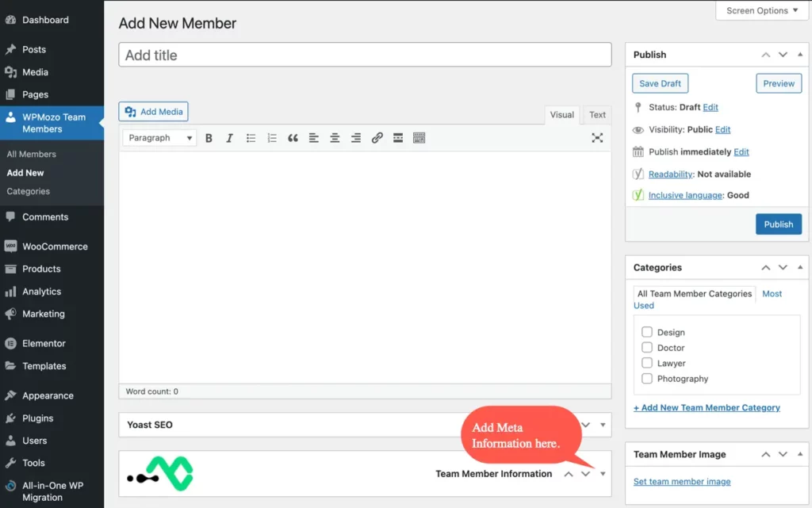Insert or edit link
This screenshot has height=508, width=812.
[x=377, y=138]
